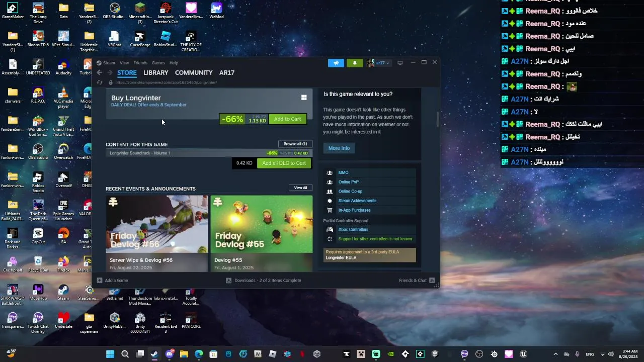This screenshot has height=362, width=644.
Task: Select GameMaker desktop shortcut
Action: pyautogui.click(x=13, y=12)
